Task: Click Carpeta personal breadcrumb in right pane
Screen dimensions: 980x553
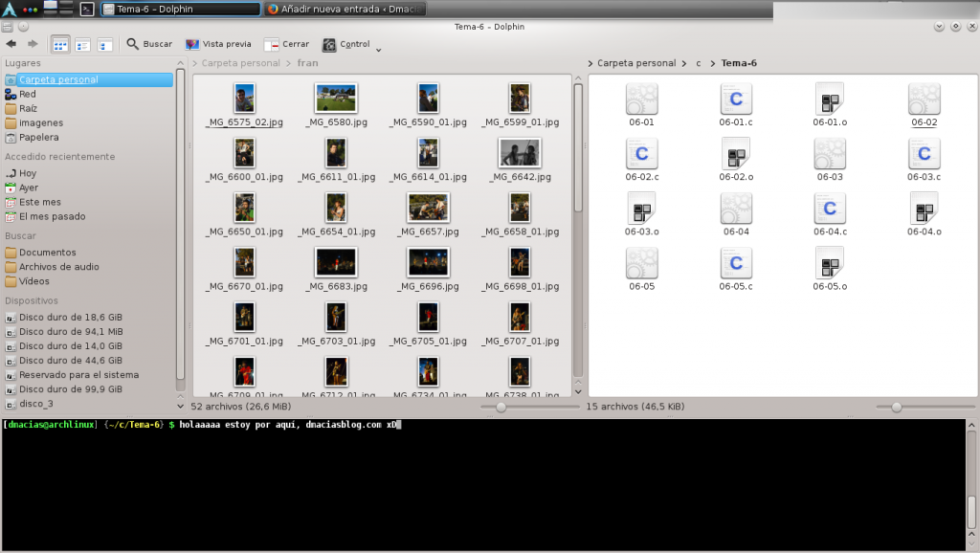Action: point(636,63)
